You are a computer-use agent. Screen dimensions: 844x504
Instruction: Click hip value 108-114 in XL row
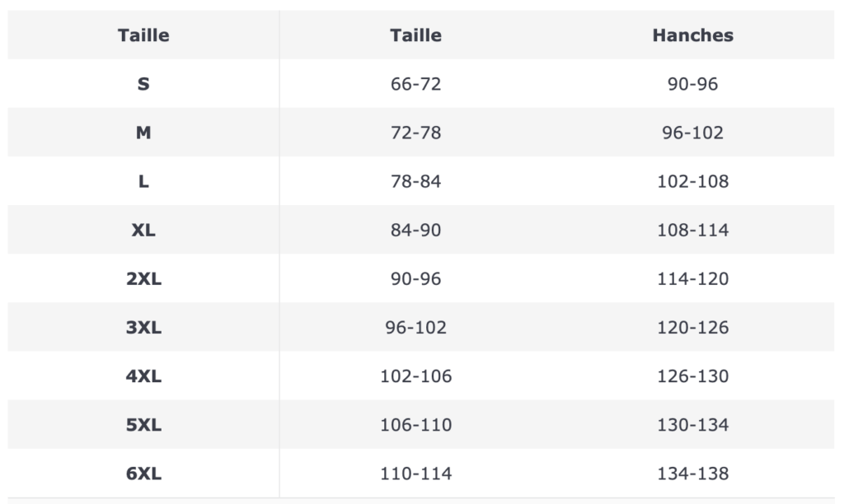pos(692,230)
